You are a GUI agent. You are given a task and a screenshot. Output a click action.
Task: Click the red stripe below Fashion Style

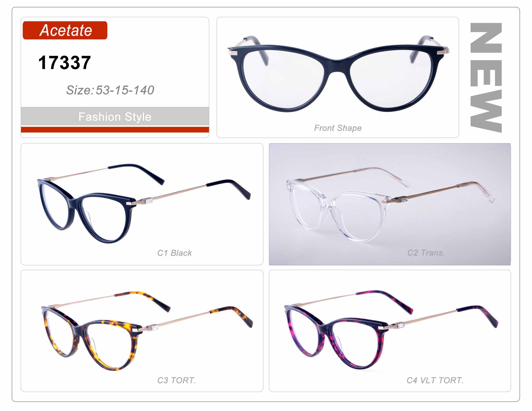coord(115,129)
